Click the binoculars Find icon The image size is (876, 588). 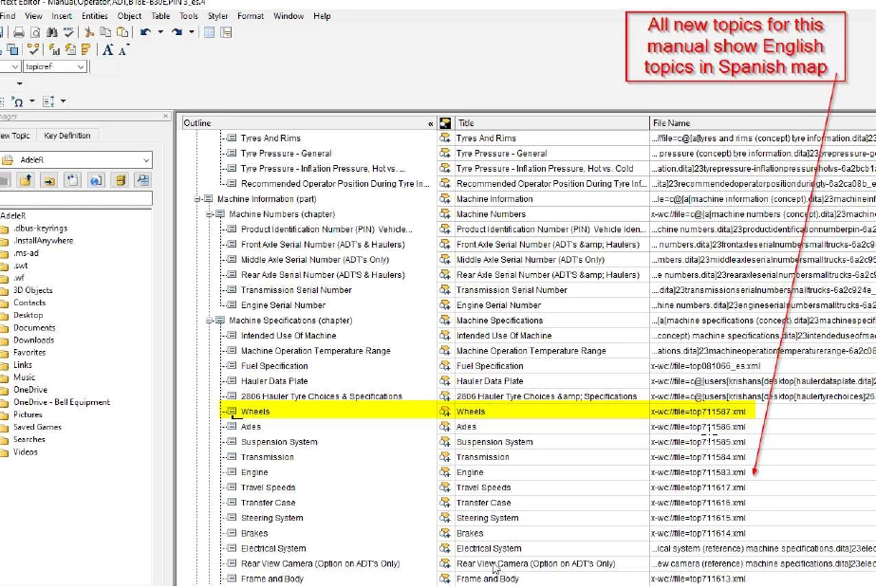51,32
